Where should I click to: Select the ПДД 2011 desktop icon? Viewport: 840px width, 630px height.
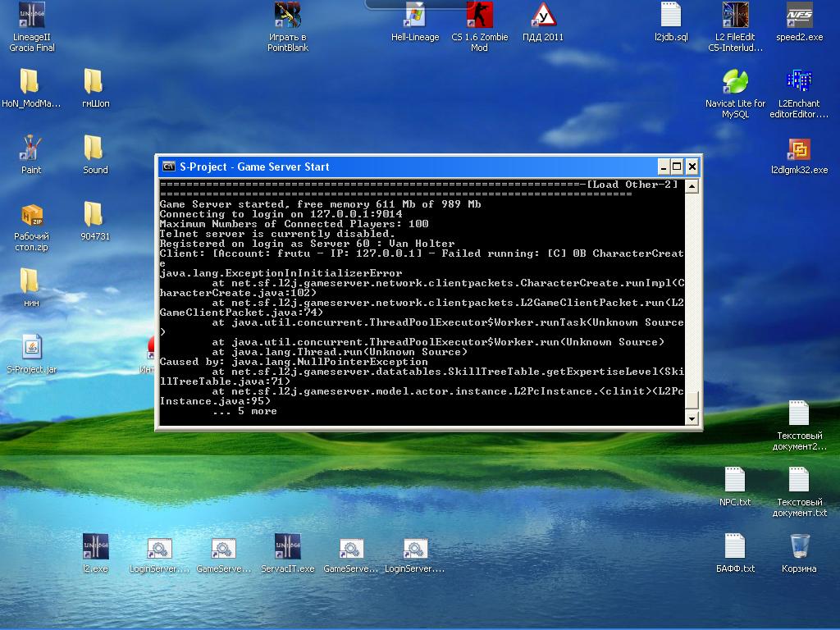[543, 16]
